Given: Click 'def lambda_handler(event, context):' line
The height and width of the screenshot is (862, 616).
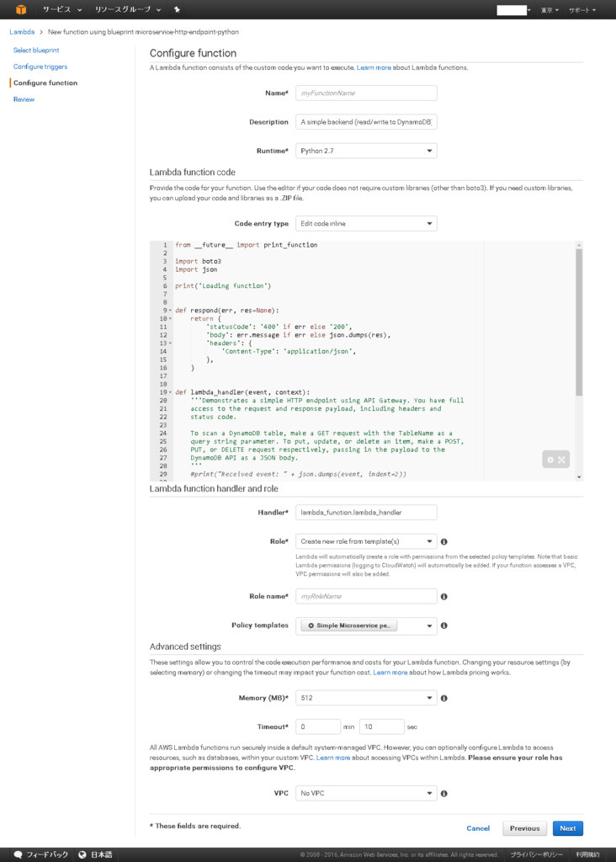Looking at the screenshot, I should pos(242,392).
